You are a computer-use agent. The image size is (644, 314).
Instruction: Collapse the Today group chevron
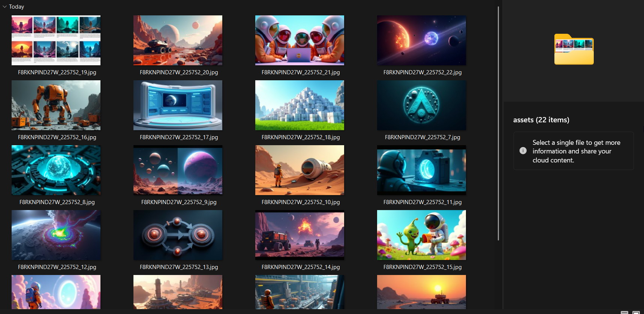point(4,7)
